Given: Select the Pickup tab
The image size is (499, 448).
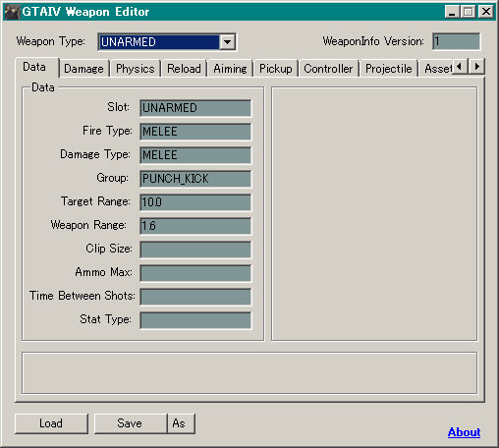Looking at the screenshot, I should click(276, 69).
